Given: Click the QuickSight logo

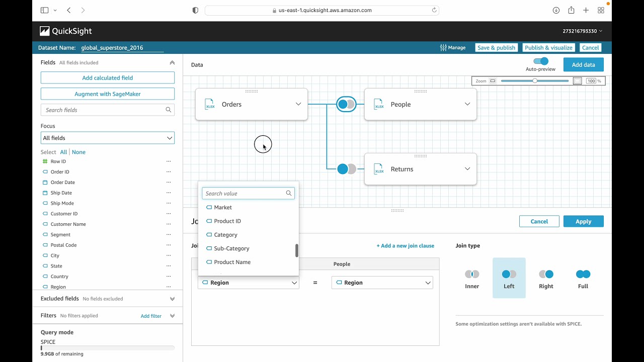Looking at the screenshot, I should coord(65,31).
